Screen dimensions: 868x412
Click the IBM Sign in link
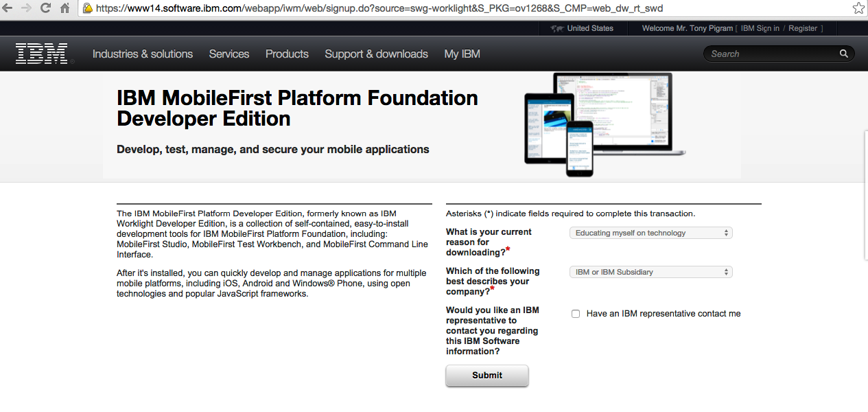click(x=760, y=28)
